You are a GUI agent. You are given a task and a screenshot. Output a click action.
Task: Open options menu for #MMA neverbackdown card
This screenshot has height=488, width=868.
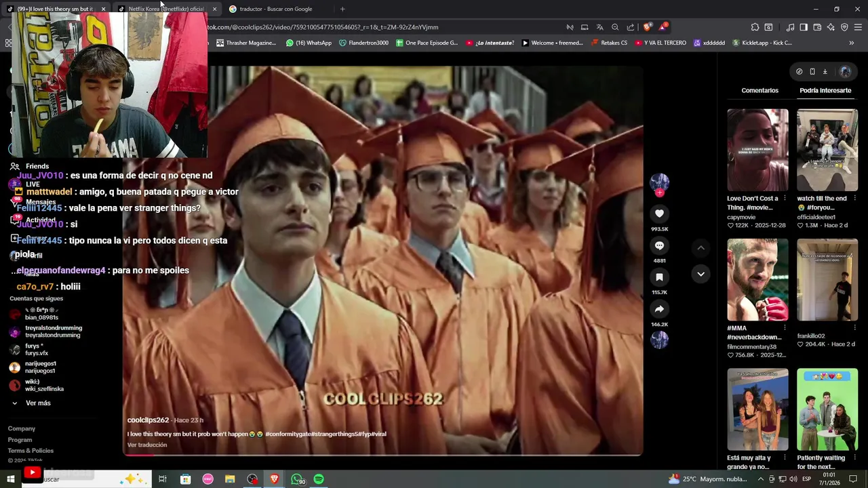pyautogui.click(x=785, y=328)
